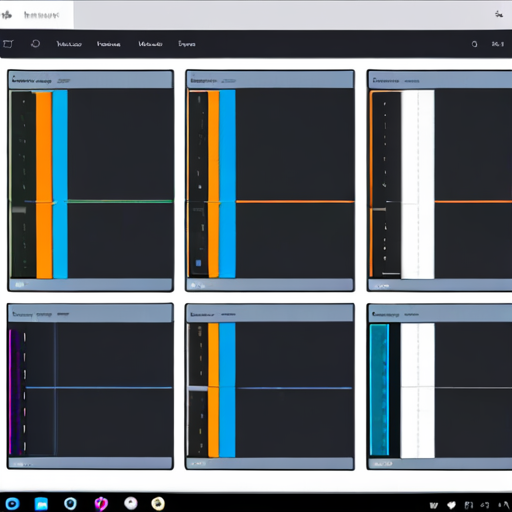
Task: Select the blue bar in bottom-middle panel
Action: [227, 390]
